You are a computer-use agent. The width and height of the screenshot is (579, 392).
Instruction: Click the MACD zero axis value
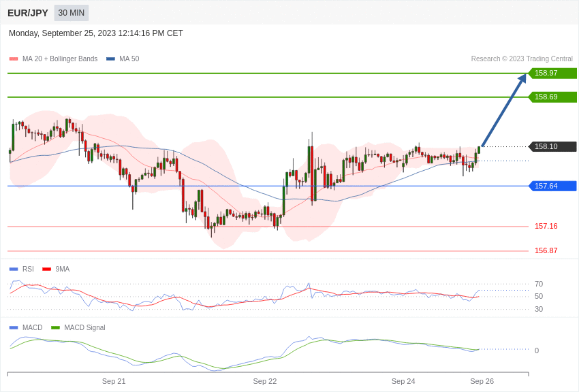click(x=537, y=350)
